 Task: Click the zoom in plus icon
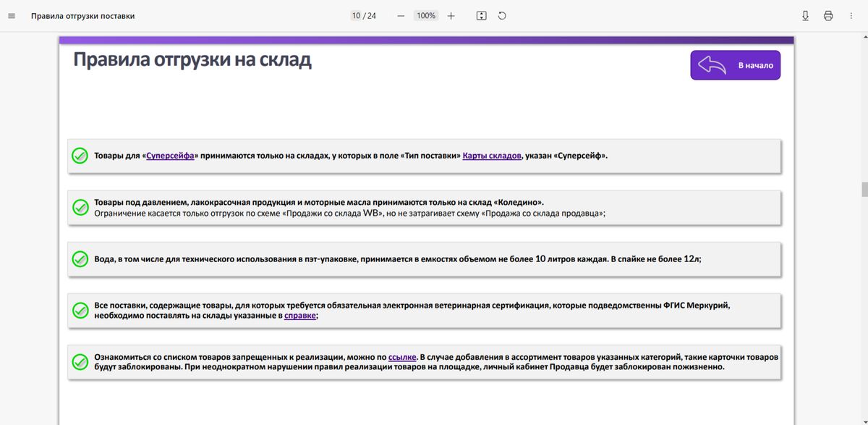coord(451,16)
